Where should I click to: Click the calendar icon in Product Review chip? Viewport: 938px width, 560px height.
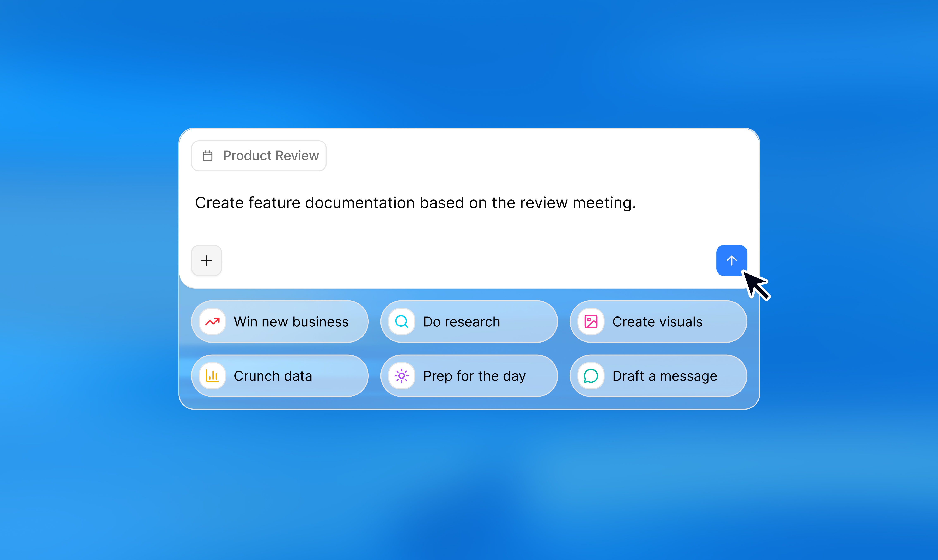click(208, 156)
